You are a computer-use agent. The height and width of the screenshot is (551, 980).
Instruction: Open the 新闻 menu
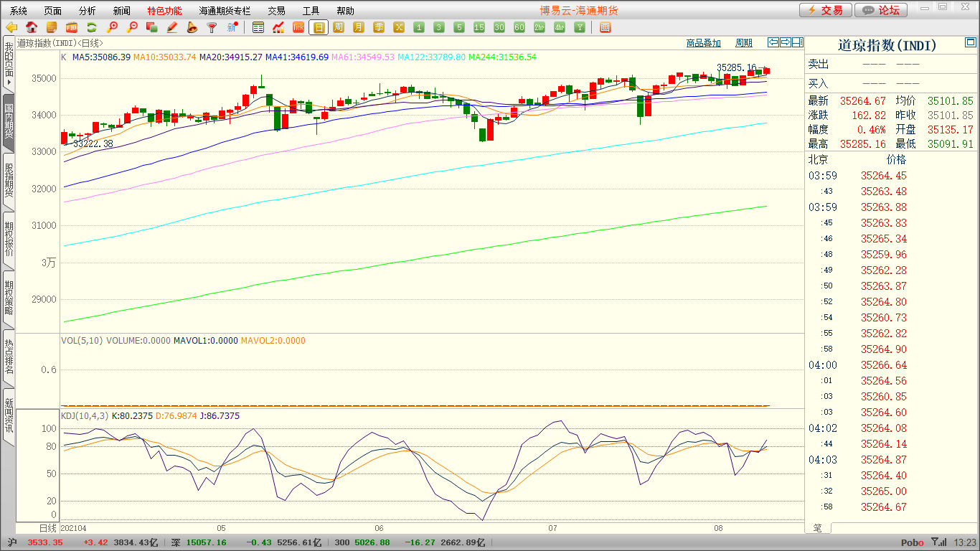point(122,11)
